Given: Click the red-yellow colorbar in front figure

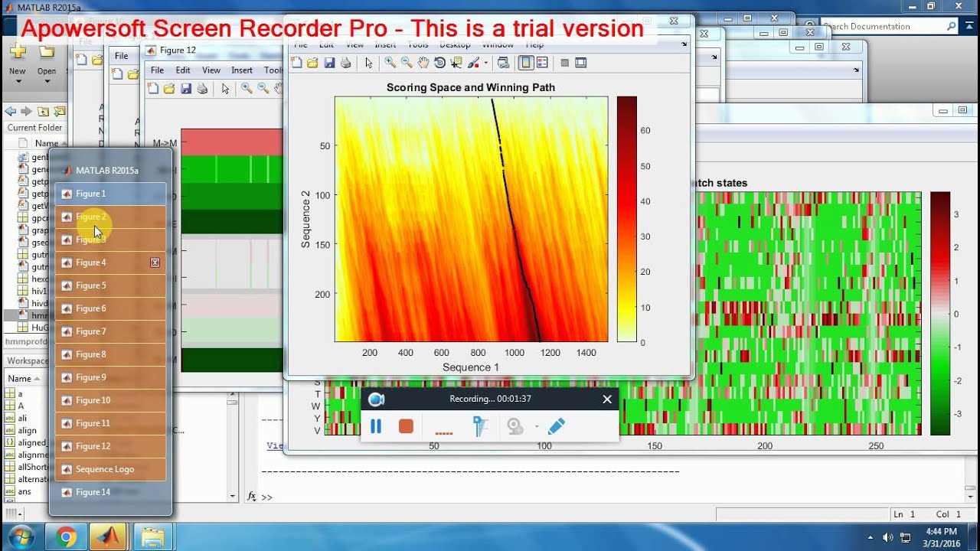Looking at the screenshot, I should [626, 219].
